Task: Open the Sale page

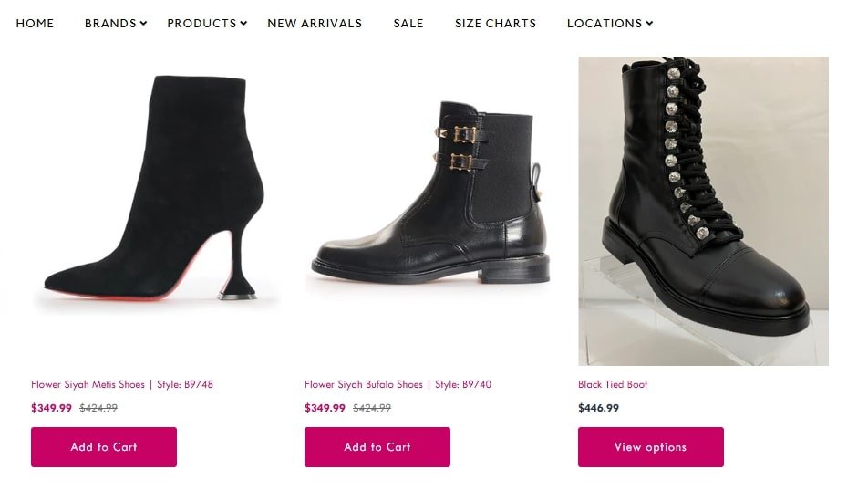Action: point(408,24)
